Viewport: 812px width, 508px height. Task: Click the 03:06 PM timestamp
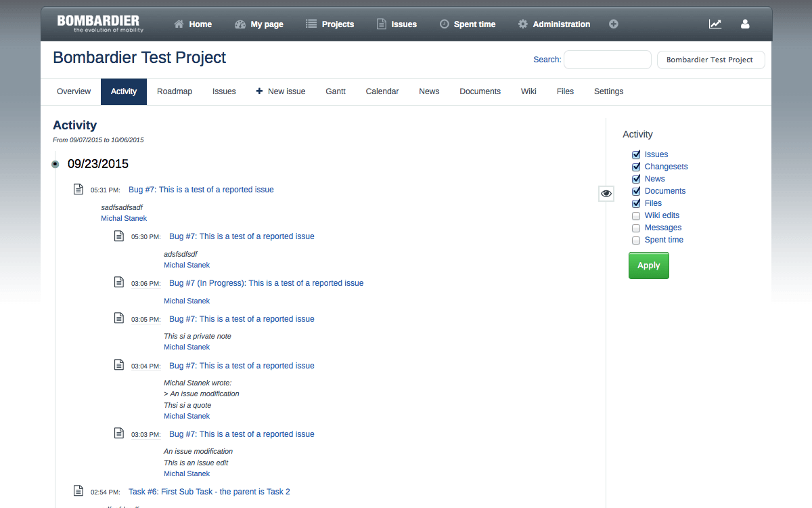145,284
